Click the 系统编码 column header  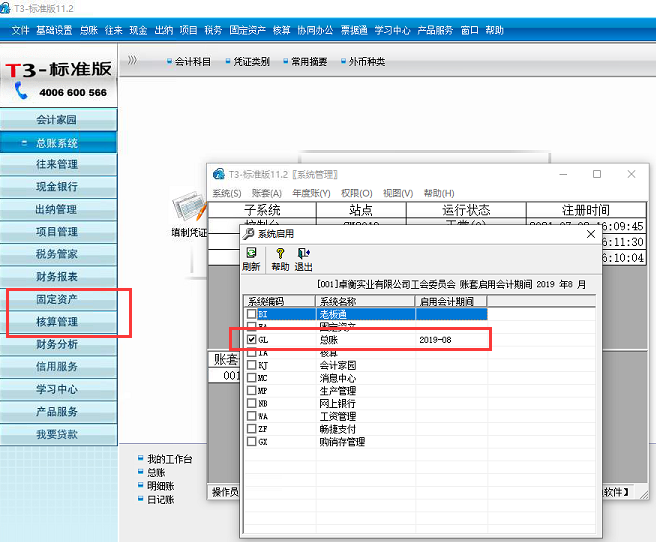click(x=279, y=301)
